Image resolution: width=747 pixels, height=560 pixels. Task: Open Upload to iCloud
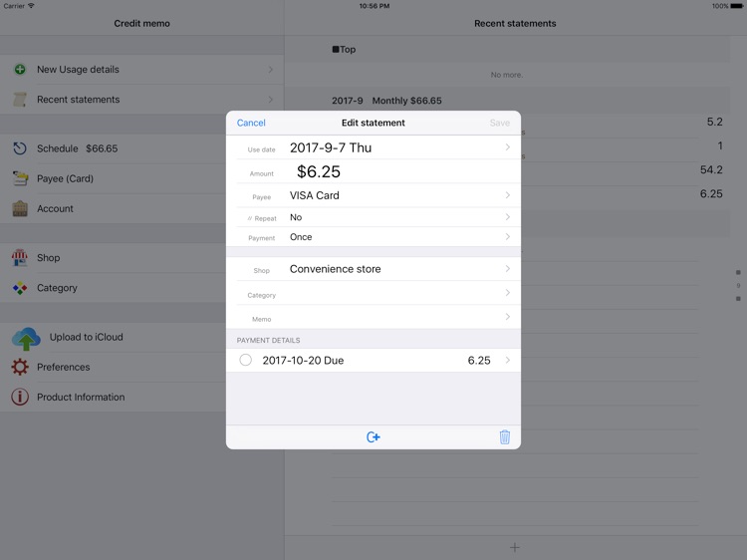click(x=113, y=338)
